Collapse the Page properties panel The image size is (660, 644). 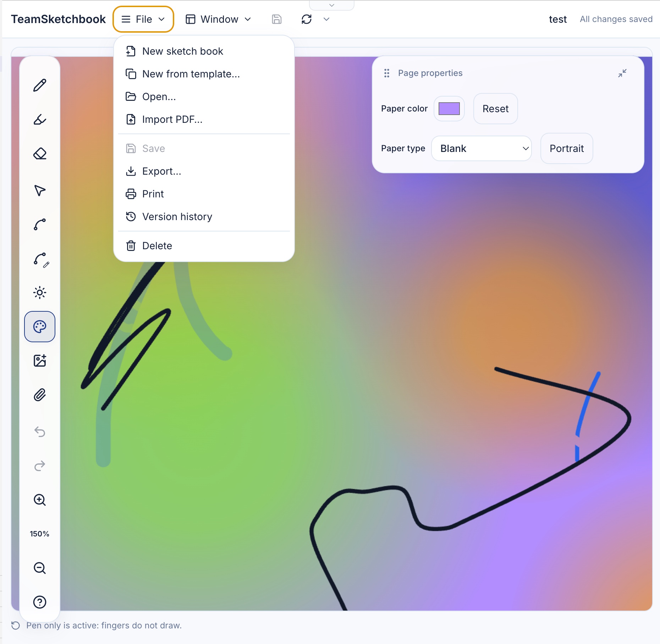622,73
